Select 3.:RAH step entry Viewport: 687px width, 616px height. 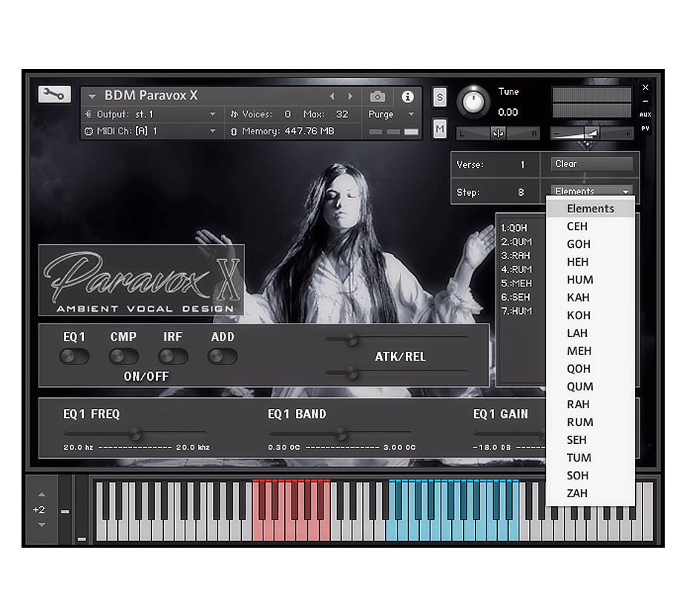[x=516, y=255]
